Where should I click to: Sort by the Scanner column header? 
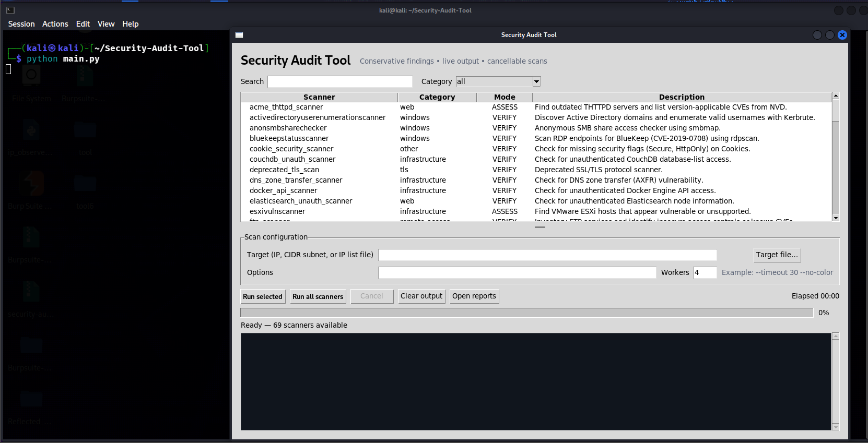tap(319, 97)
